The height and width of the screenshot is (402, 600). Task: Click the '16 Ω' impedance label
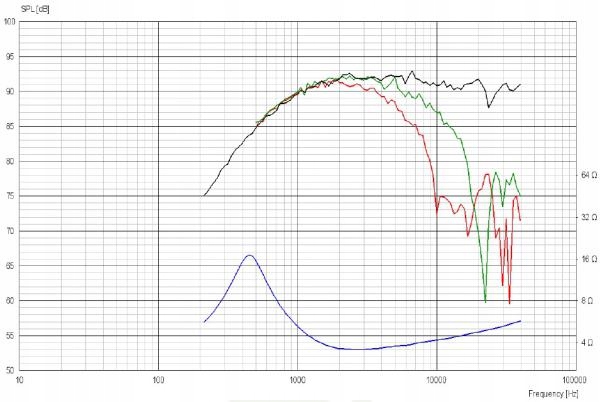point(589,259)
